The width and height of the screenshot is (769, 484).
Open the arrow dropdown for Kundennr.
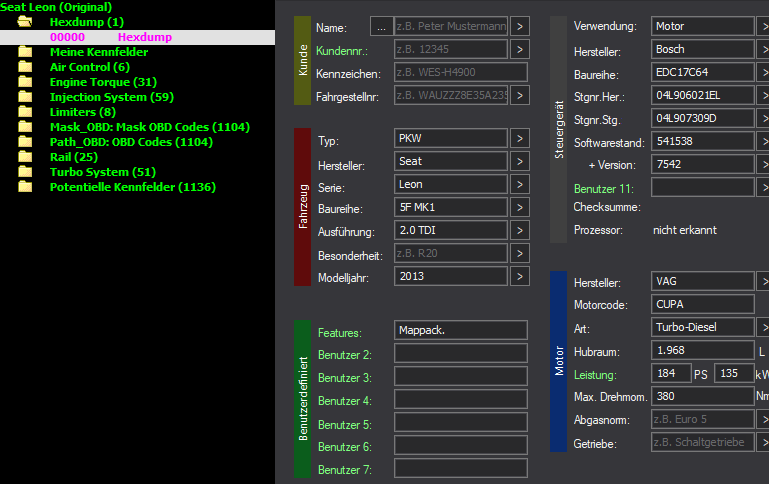click(x=520, y=50)
